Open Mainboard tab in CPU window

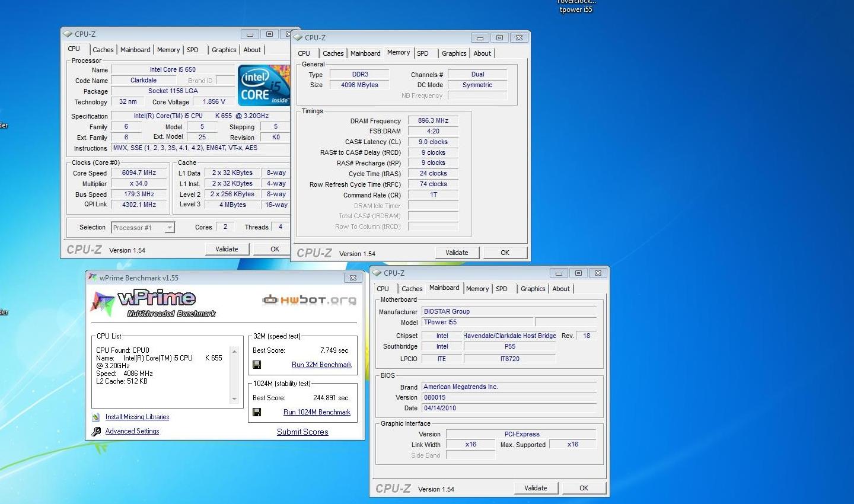point(135,50)
